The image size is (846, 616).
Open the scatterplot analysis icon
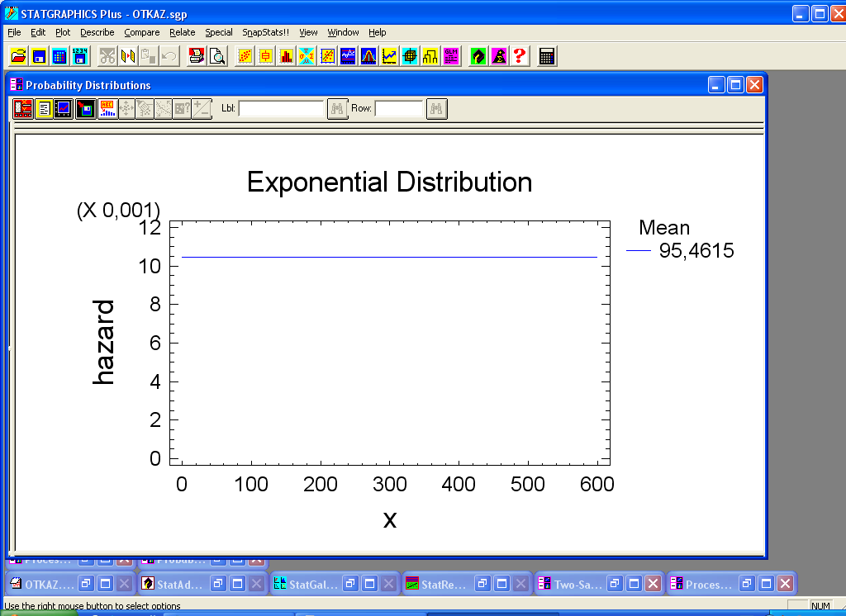245,56
